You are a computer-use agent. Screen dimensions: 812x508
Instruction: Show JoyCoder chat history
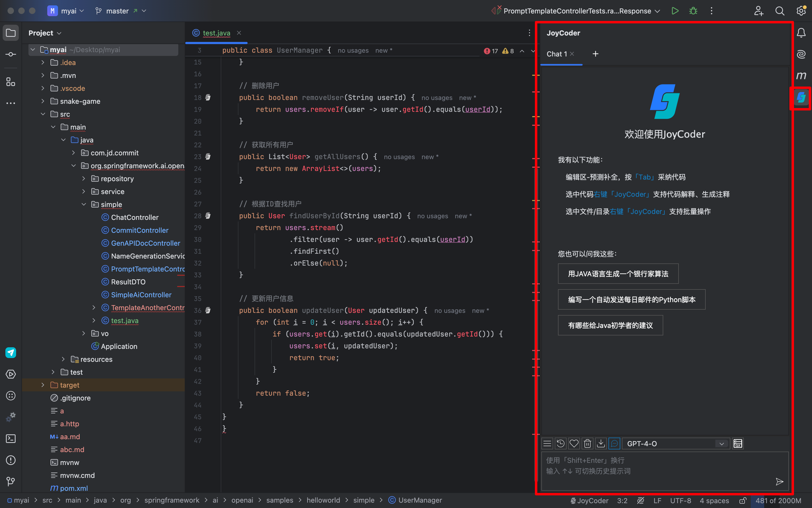560,443
